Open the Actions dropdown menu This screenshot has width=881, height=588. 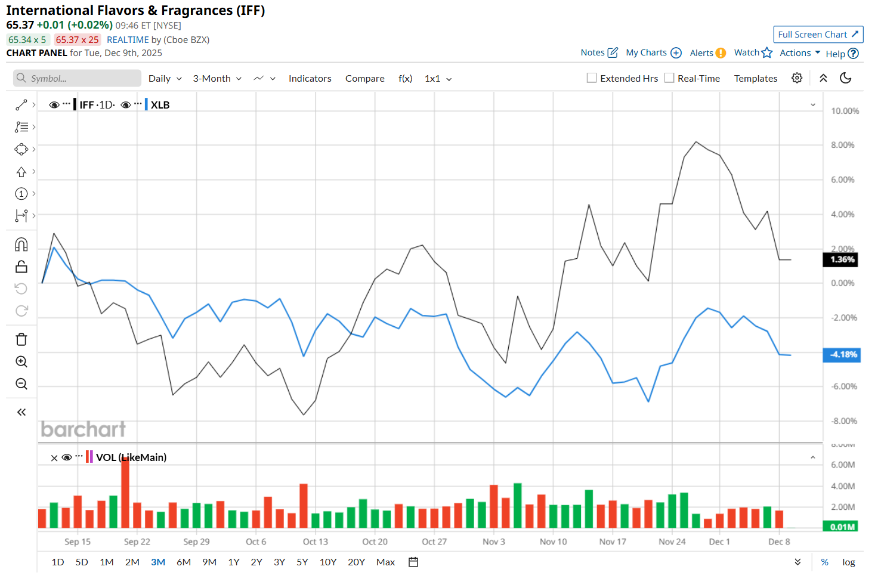pyautogui.click(x=800, y=52)
